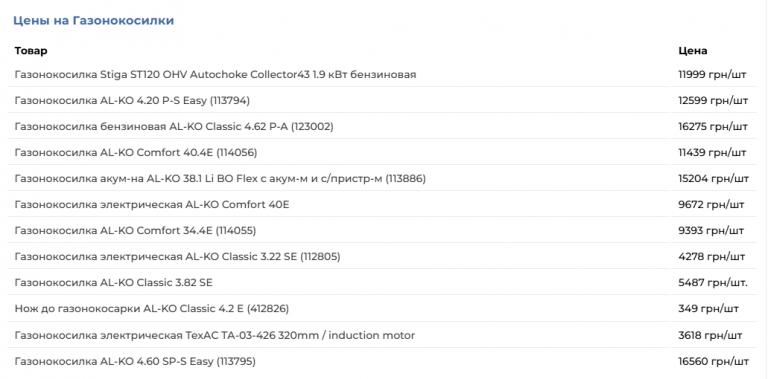Select электрическая AL-KO Comfort 40E product
Screen dimensions: 768x379
(152, 204)
